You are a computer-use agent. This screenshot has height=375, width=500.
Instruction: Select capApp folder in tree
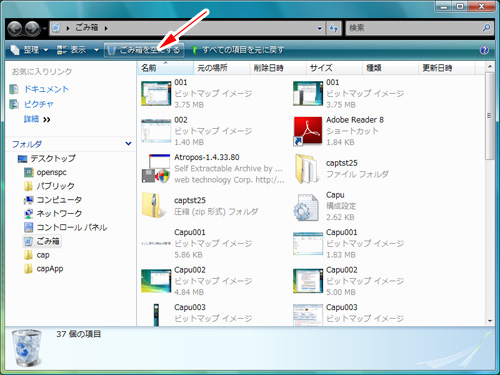[50, 269]
